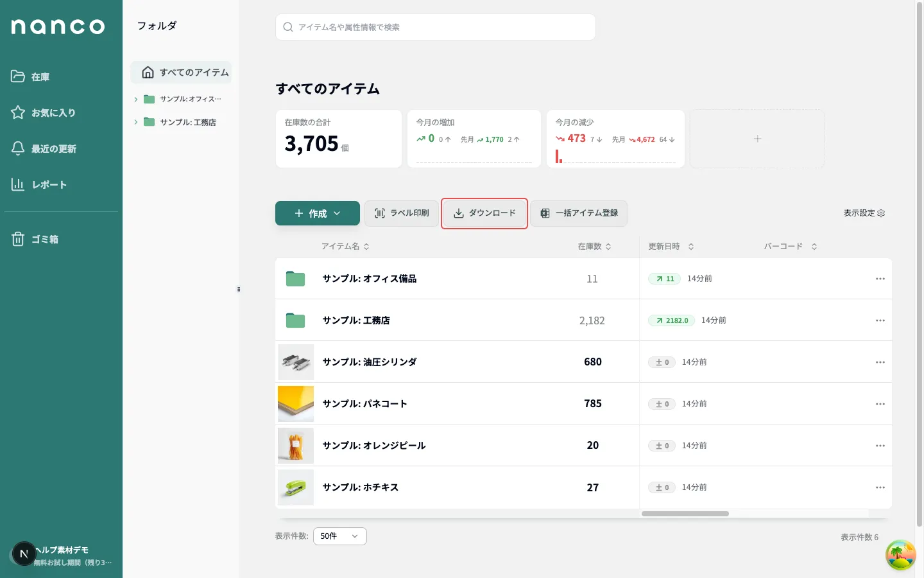Sort by バーコード column

(790, 247)
